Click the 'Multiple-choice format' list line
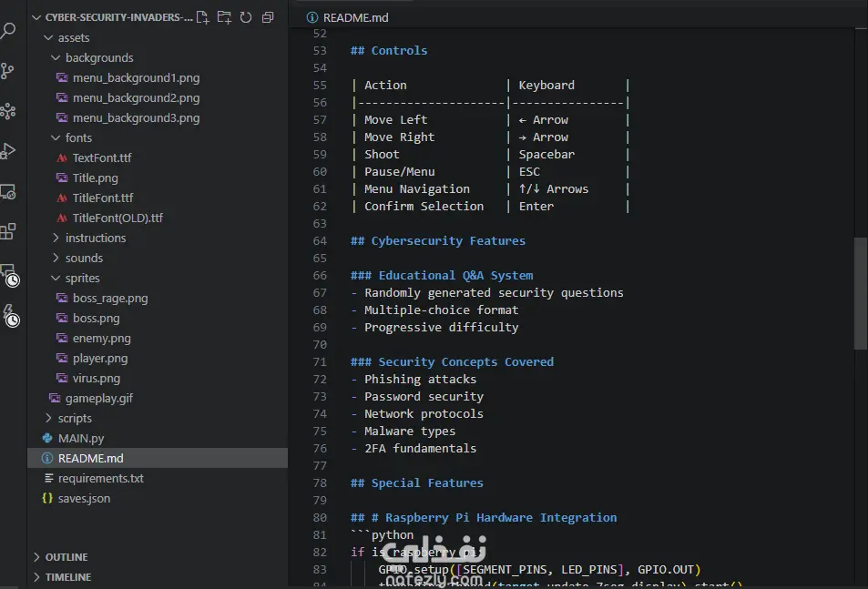 click(441, 310)
